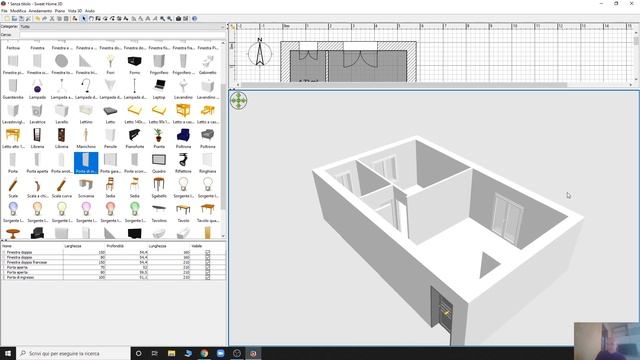Click the plan horizontal scrollbar
The image size is (640, 360).
pyautogui.click(x=404, y=85)
